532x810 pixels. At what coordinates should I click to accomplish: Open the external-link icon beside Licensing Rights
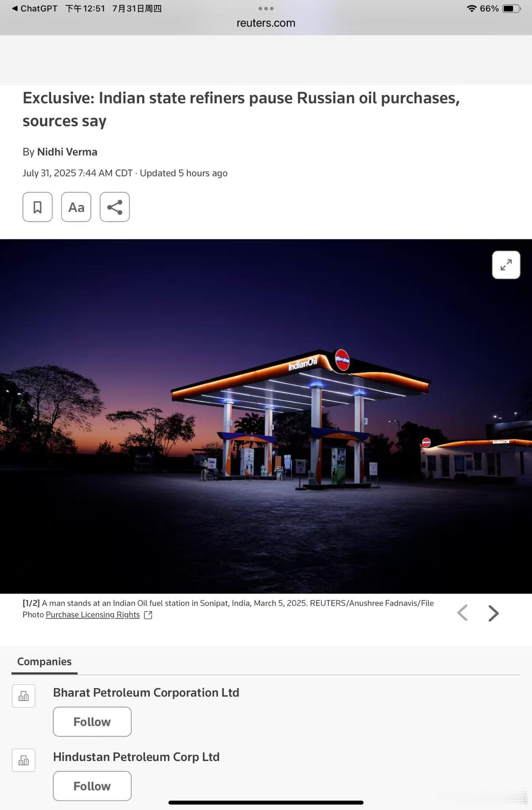(x=148, y=615)
